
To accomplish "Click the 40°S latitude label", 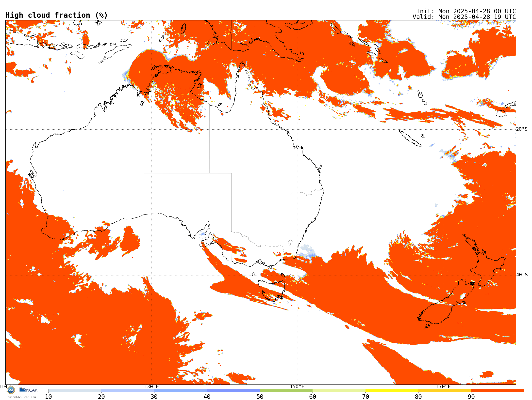I will pos(522,275).
